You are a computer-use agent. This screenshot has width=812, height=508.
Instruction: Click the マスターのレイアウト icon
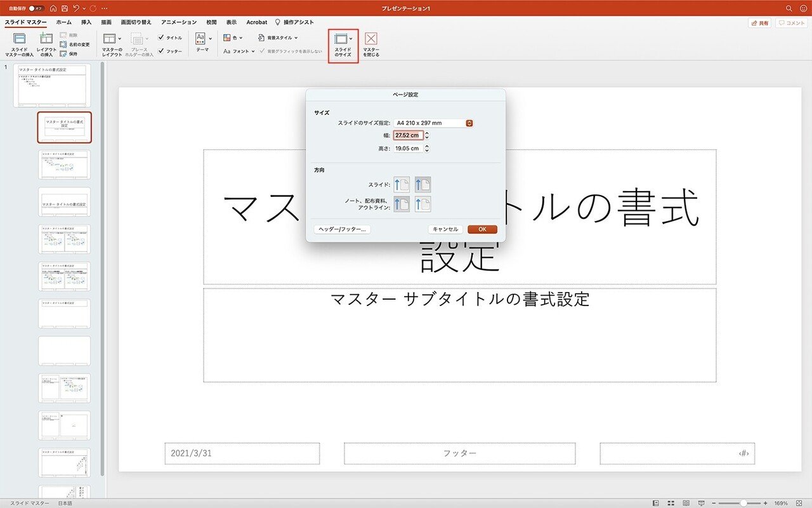pyautogui.click(x=110, y=39)
